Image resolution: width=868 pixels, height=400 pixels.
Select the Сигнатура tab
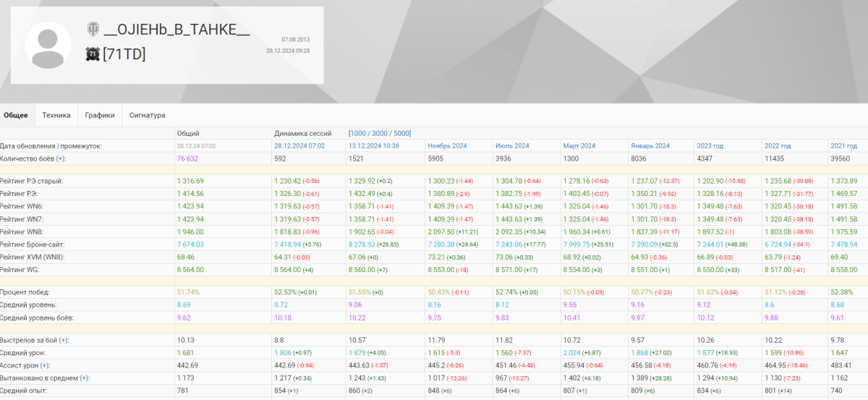[148, 115]
